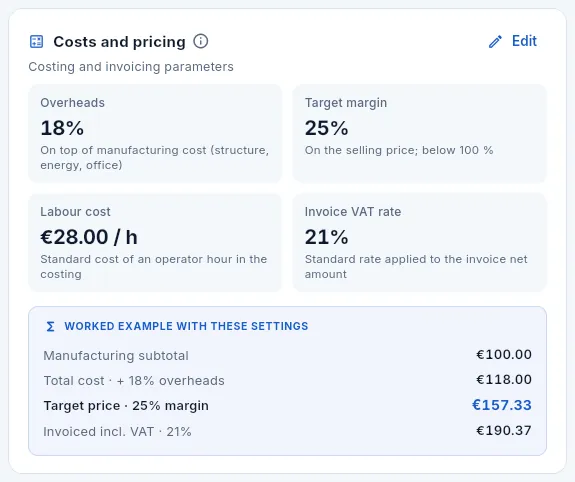The height and width of the screenshot is (482, 575).
Task: Click the manufacturing cost overheads description
Action: [x=155, y=157]
